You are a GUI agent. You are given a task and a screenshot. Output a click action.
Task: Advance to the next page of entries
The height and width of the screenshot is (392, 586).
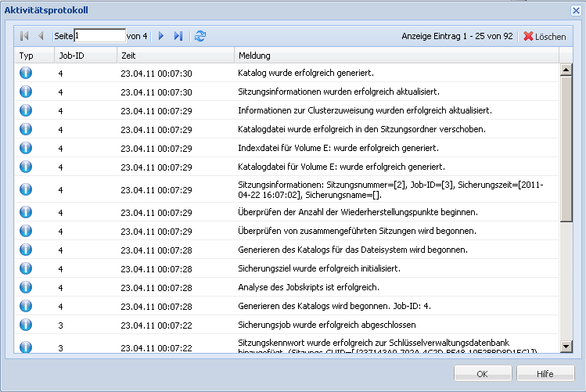tap(161, 36)
